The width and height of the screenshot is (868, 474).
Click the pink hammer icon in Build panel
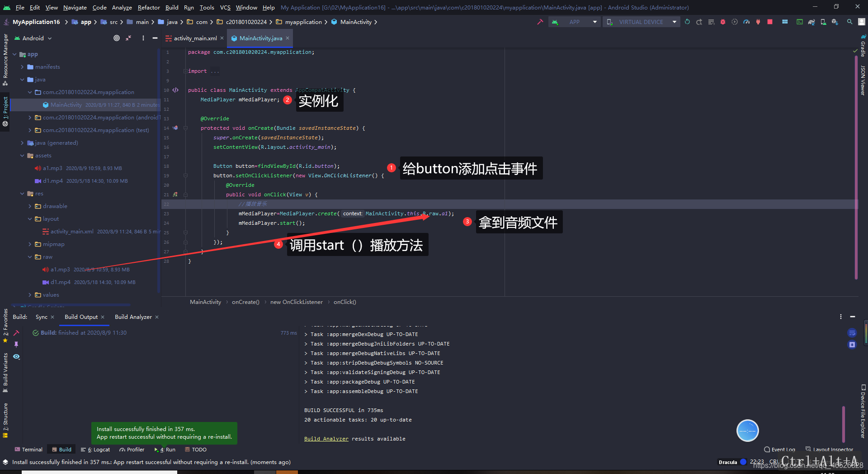pyautogui.click(x=16, y=333)
